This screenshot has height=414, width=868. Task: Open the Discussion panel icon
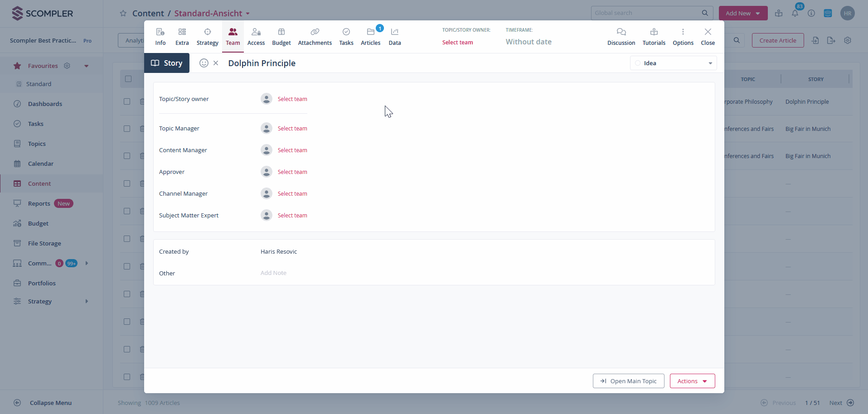(621, 32)
